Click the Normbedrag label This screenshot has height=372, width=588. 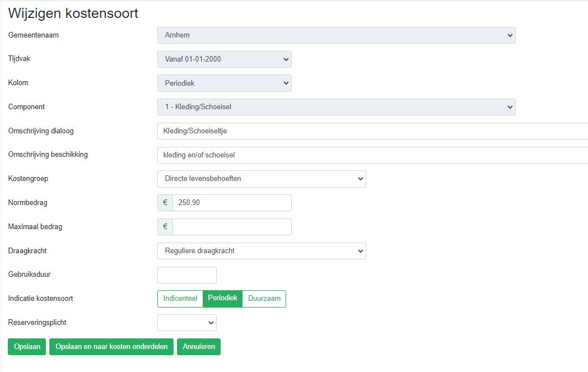point(28,203)
